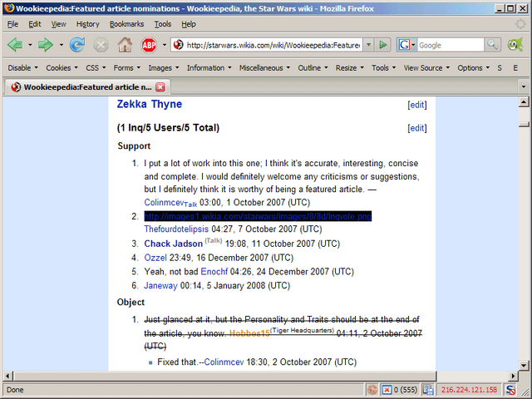This screenshot has width=532, height=399.
Task: Open the Janeway user link
Action: click(x=160, y=286)
